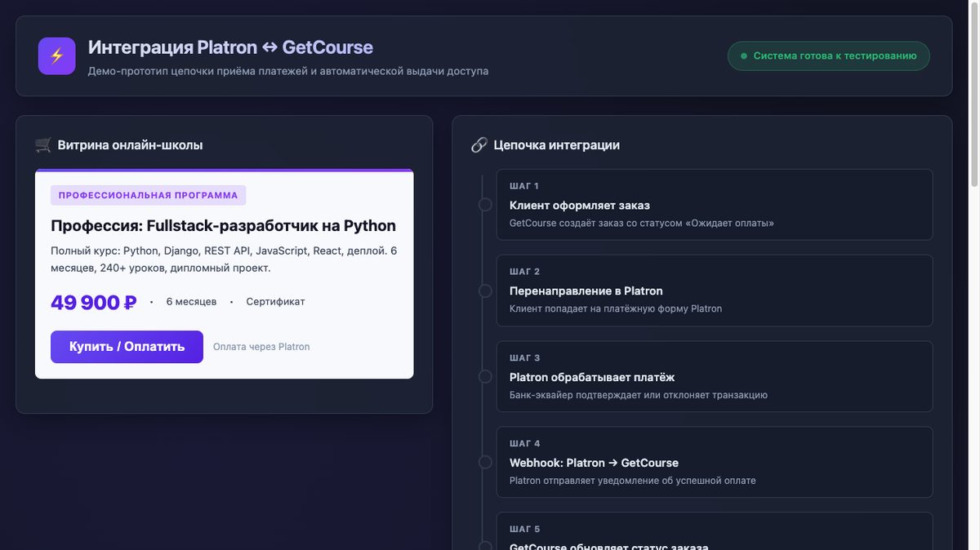The width and height of the screenshot is (980, 550).
Task: Select the timeline marker for Шаг 1
Action: pyautogui.click(x=485, y=205)
